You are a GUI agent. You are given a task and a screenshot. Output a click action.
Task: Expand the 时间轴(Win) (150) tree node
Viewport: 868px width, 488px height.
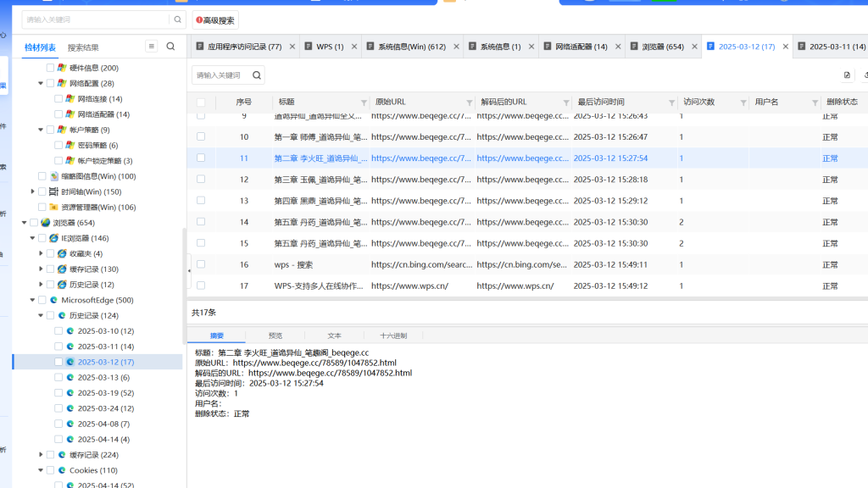click(33, 191)
